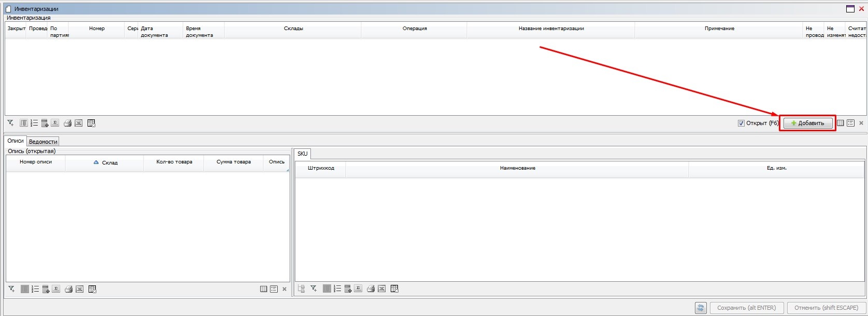Toggle the Открыт (F6) checkbox
The width and height of the screenshot is (868, 316).
[741, 123]
